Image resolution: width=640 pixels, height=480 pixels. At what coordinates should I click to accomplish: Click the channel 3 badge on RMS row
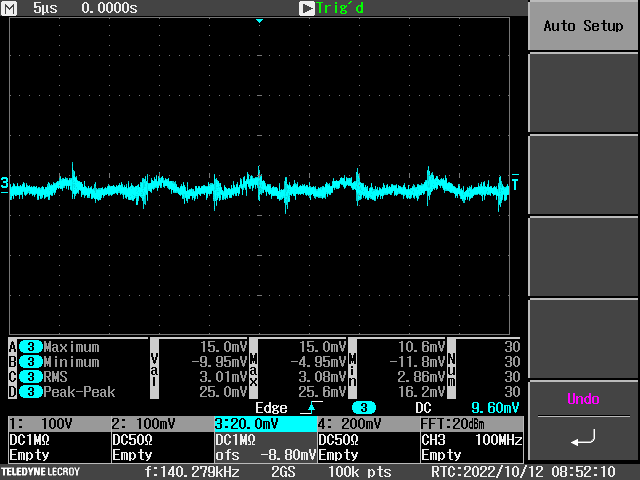(x=30, y=377)
